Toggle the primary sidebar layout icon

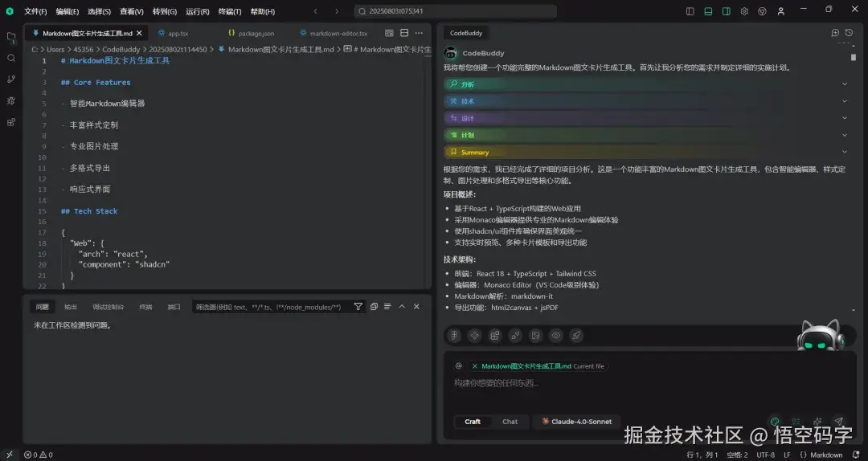[690, 11]
